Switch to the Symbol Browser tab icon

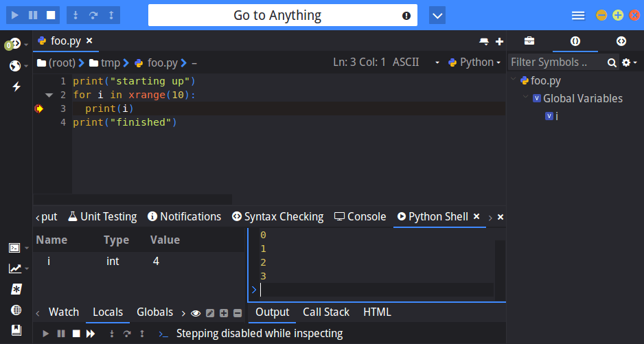coord(575,41)
